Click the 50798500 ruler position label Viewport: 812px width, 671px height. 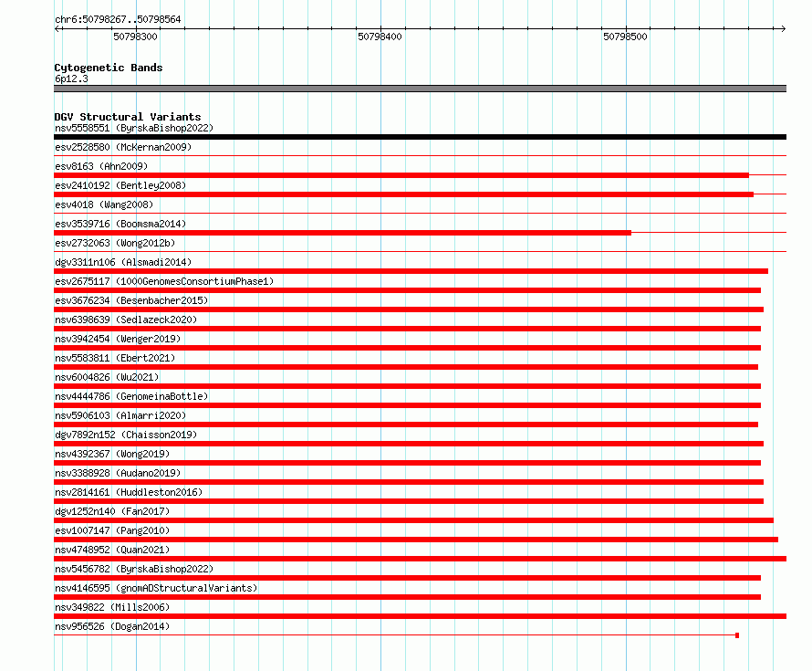[625, 37]
